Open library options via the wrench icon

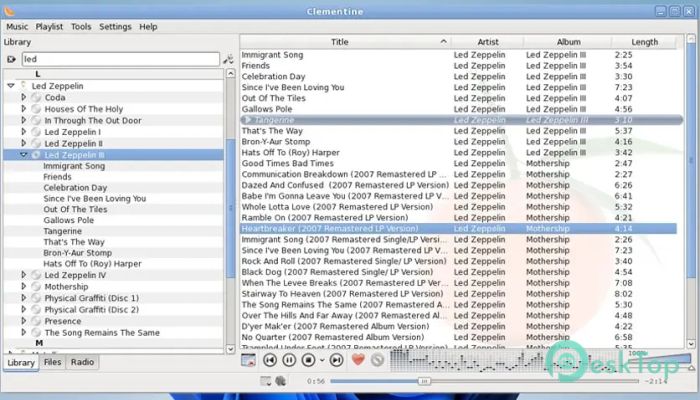pyautogui.click(x=228, y=59)
